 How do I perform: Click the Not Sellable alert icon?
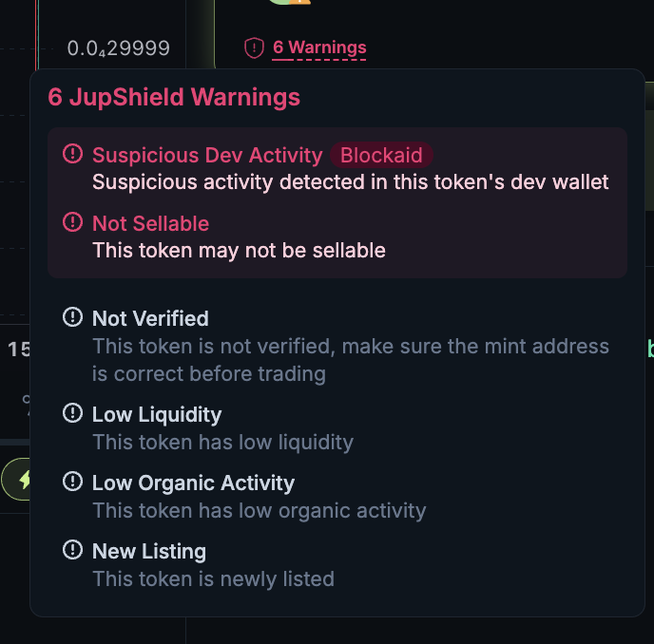pyautogui.click(x=72, y=222)
